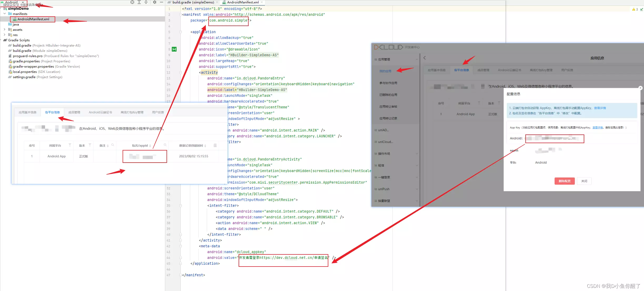This screenshot has height=291, width=644.
Task: Collapse the manifests folder
Action: point(4,14)
